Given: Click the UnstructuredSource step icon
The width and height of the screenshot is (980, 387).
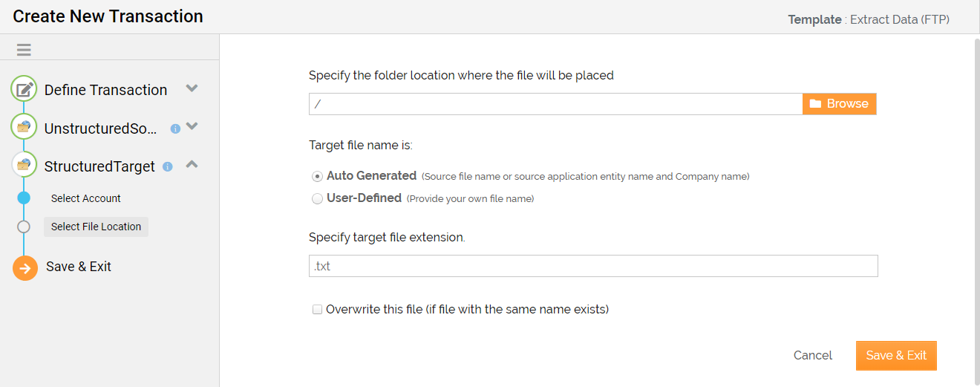Looking at the screenshot, I should [x=24, y=127].
